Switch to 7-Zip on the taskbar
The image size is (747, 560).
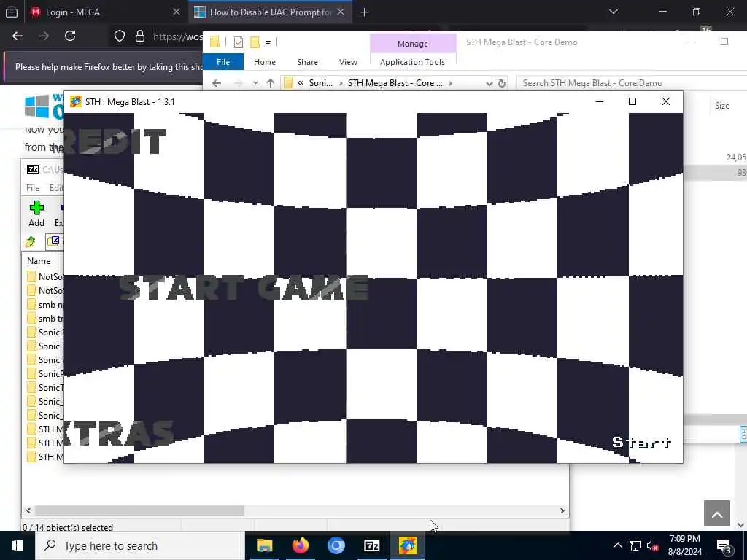(x=371, y=545)
